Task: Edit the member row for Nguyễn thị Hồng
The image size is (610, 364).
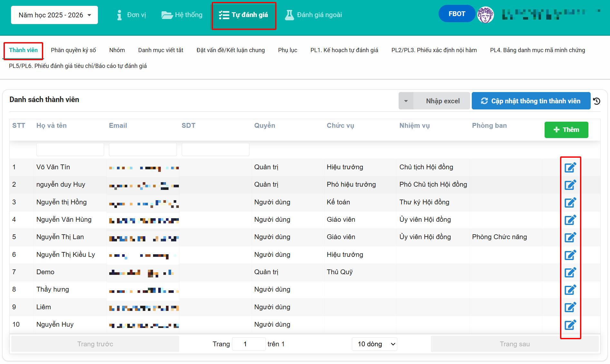Action: click(570, 202)
